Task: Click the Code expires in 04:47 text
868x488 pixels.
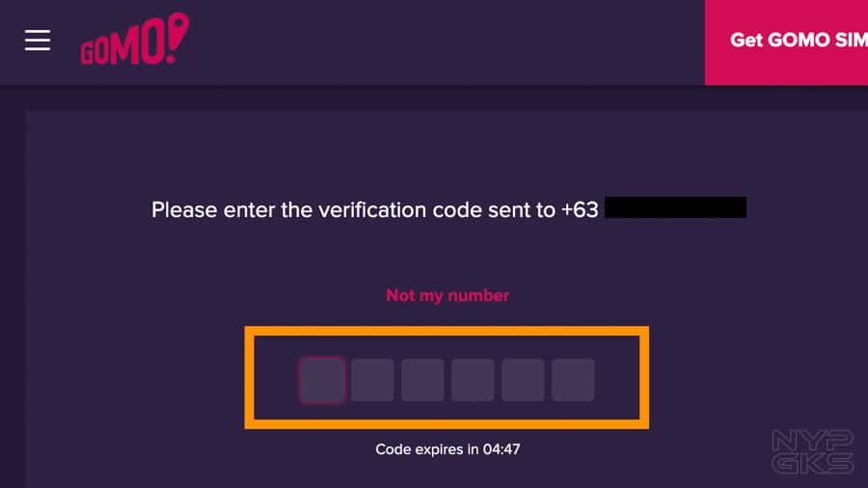Action: pyautogui.click(x=448, y=449)
